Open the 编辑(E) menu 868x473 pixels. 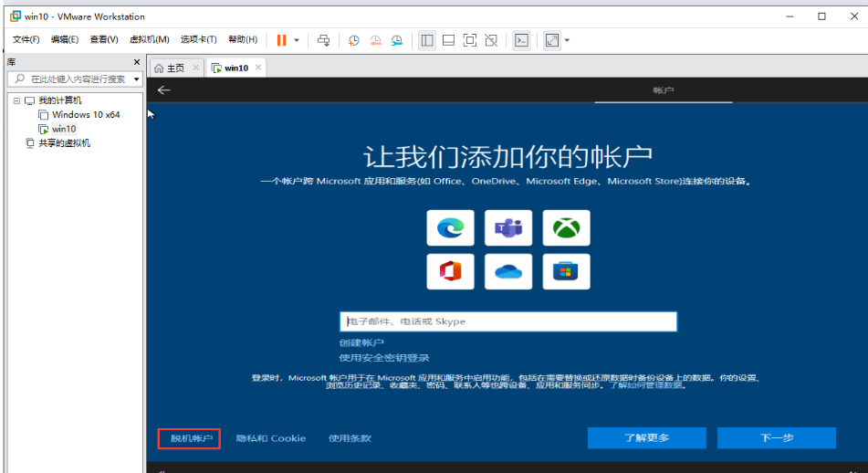click(65, 39)
